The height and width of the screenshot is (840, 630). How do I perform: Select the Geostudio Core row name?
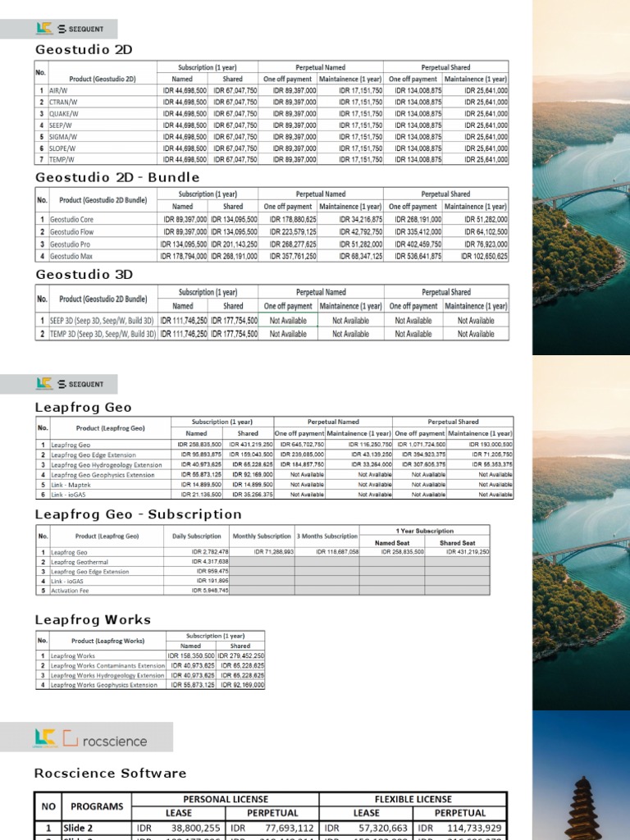72,220
